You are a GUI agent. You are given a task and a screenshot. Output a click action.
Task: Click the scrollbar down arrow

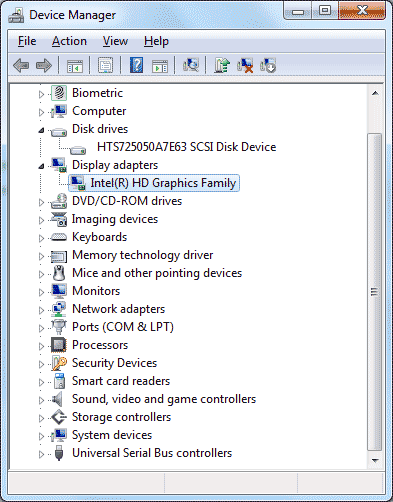pos(375,461)
